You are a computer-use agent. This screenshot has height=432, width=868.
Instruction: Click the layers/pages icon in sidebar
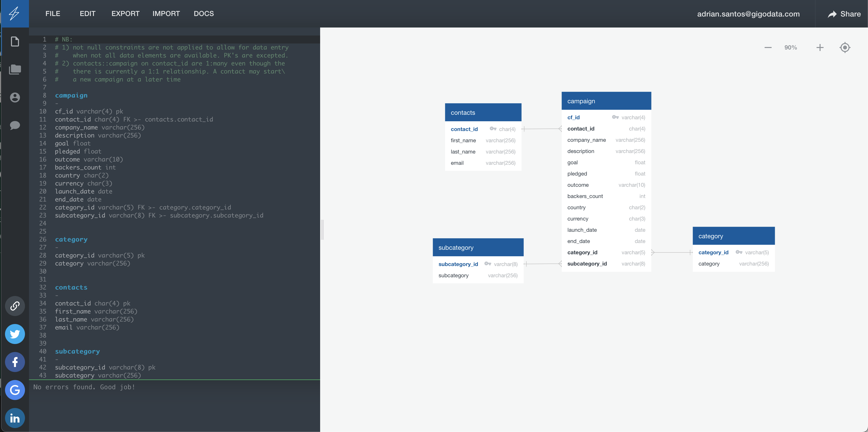click(x=14, y=69)
